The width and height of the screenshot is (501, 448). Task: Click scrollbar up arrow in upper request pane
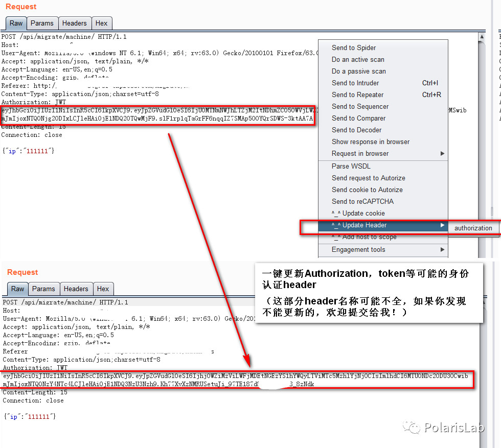coord(482,37)
